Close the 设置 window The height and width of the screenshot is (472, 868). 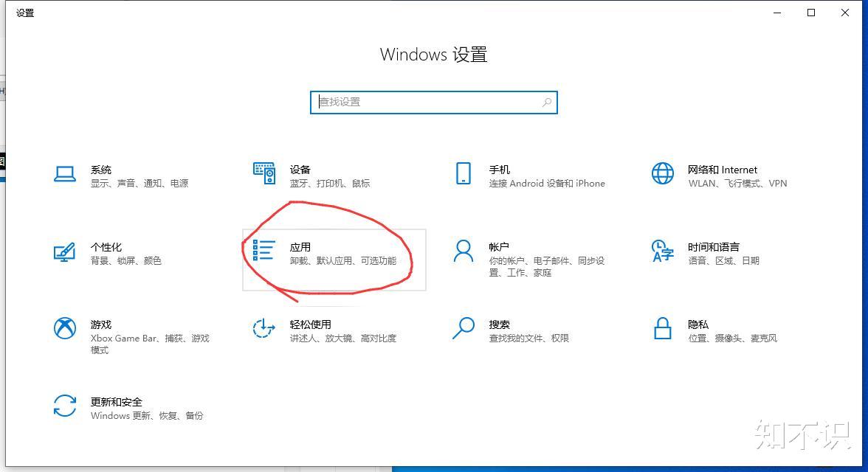pyautogui.click(x=844, y=13)
